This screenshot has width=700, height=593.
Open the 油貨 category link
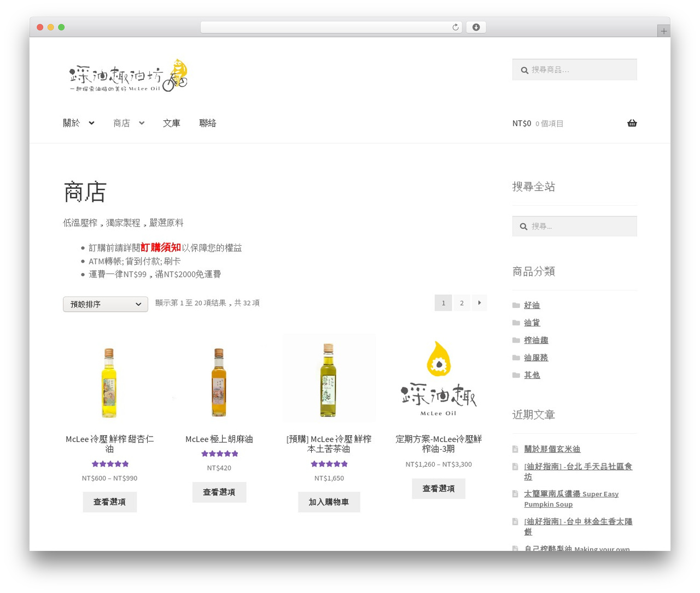pos(532,323)
